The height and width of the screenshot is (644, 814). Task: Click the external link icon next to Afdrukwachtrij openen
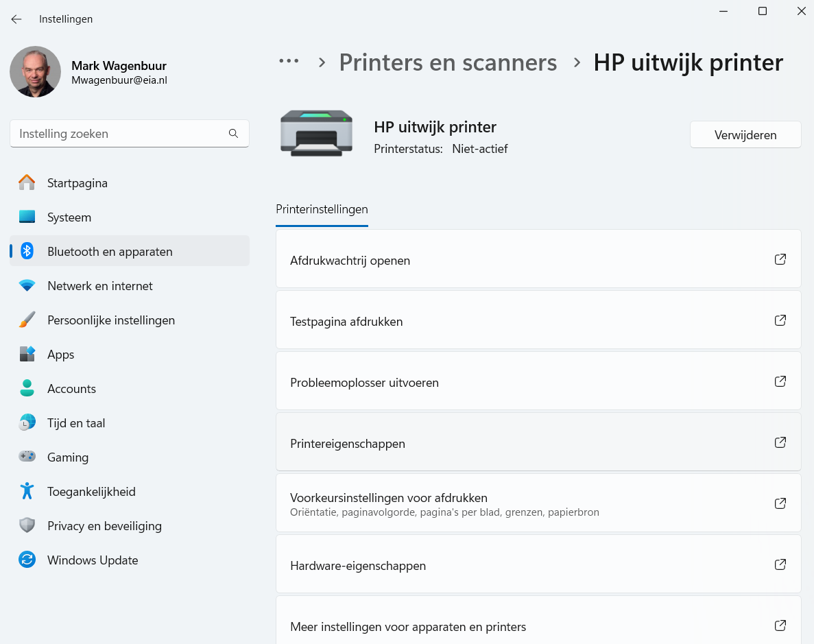(780, 259)
